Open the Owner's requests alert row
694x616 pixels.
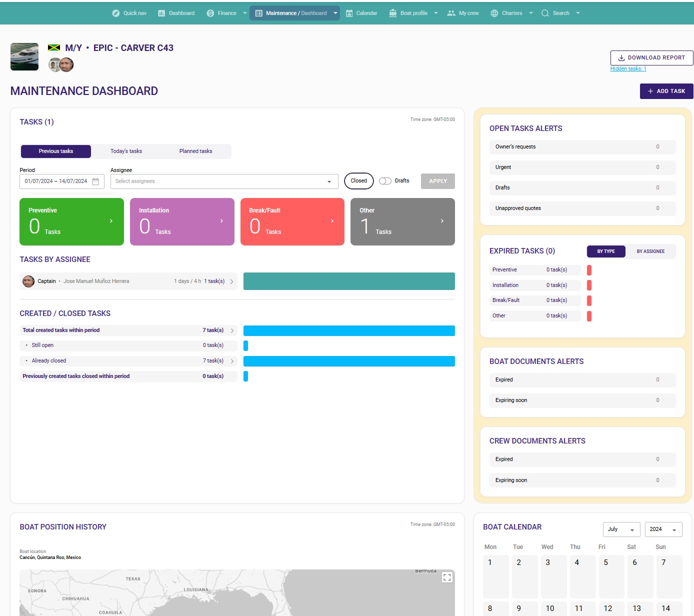(582, 147)
